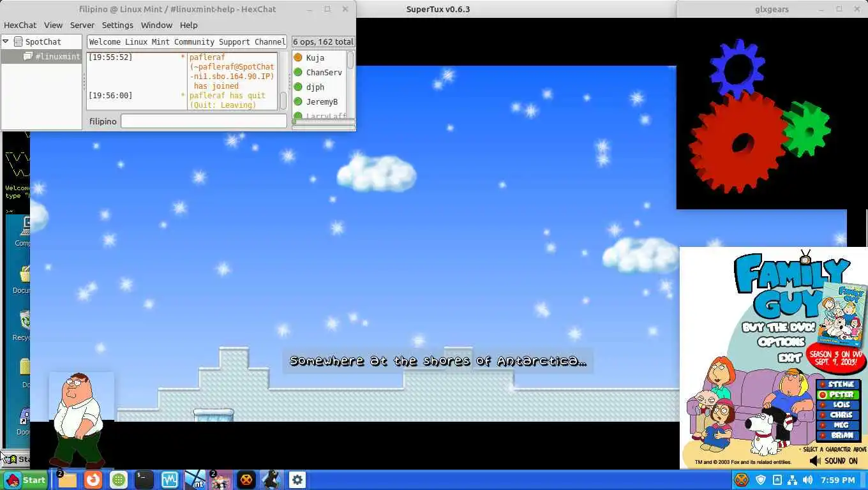This screenshot has width=868, height=490.
Task: Click the 7:59 PM clock
Action: [x=837, y=480]
